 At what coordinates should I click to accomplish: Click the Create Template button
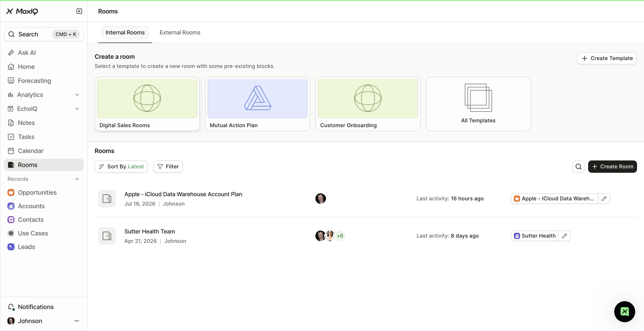(x=607, y=58)
